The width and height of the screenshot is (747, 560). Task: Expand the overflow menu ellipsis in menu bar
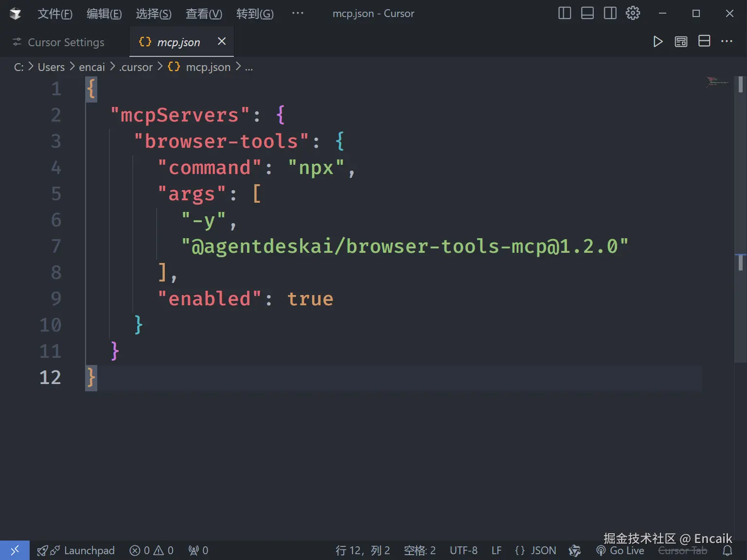click(298, 13)
